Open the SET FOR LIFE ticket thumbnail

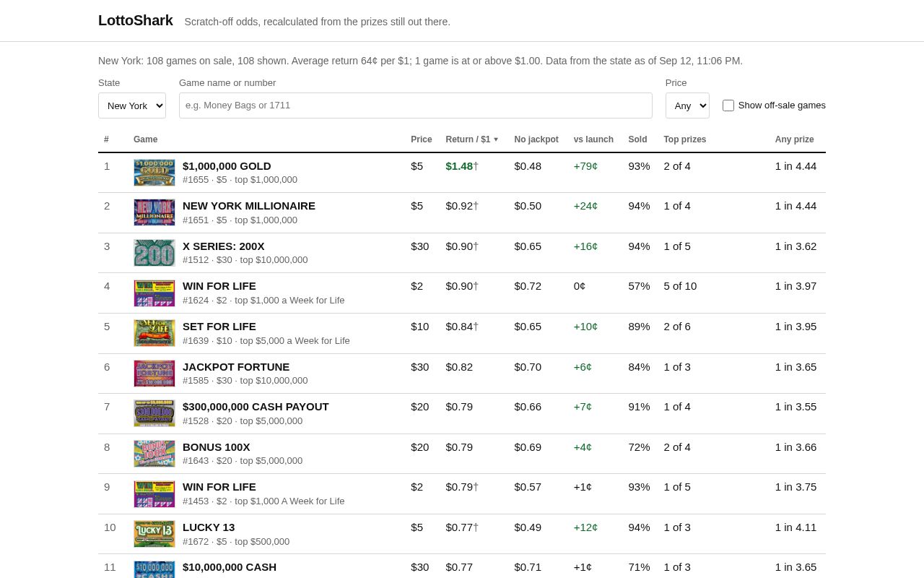(x=154, y=333)
